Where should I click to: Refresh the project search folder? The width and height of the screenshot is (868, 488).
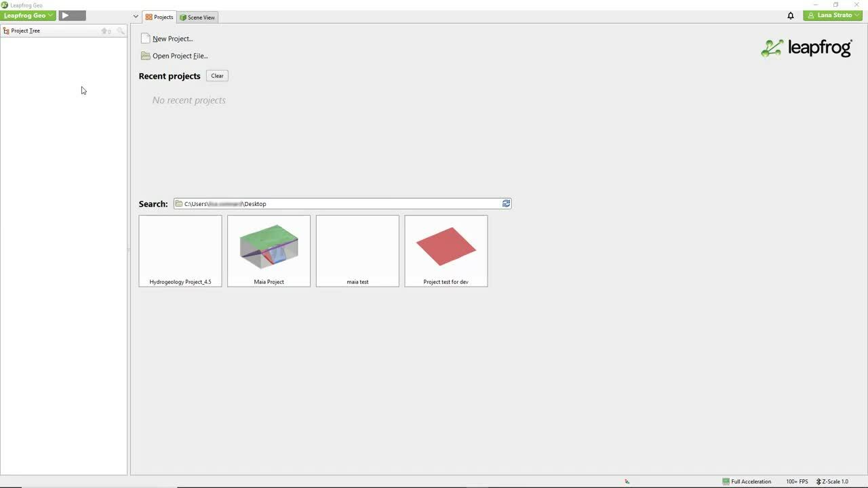[506, 203]
